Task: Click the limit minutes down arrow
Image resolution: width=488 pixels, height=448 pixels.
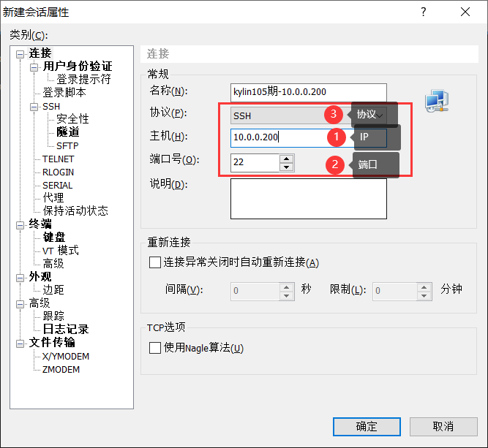Action: (424, 295)
